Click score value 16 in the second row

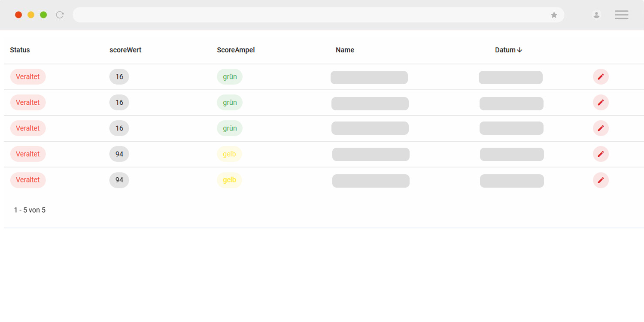click(119, 103)
